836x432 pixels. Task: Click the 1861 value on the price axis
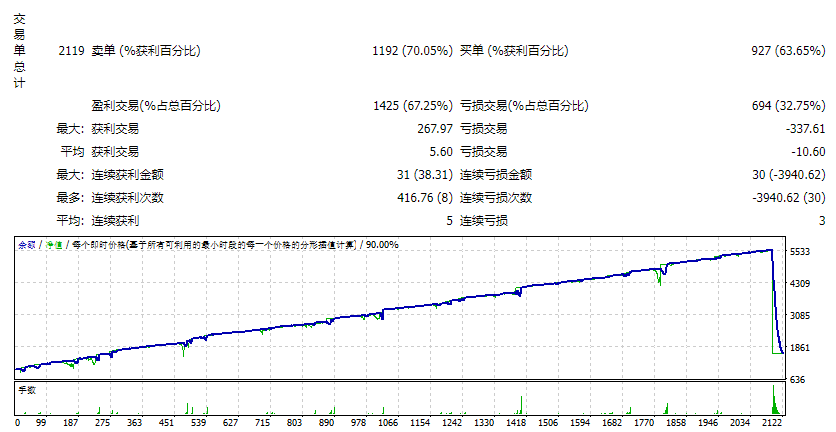[800, 348]
